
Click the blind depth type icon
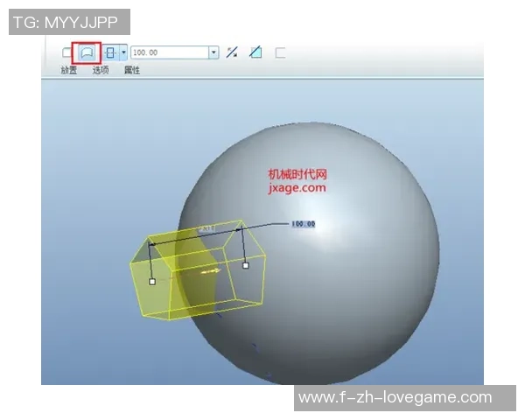pos(111,52)
